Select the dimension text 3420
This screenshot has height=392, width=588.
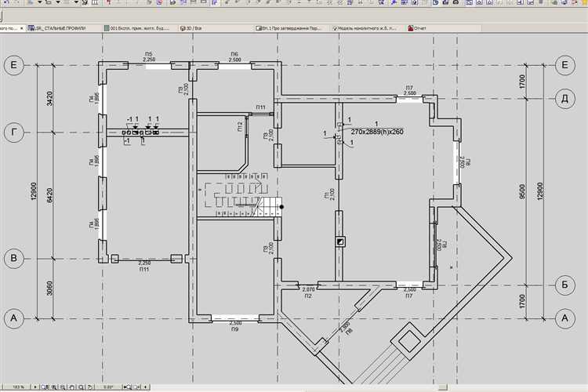click(50, 99)
